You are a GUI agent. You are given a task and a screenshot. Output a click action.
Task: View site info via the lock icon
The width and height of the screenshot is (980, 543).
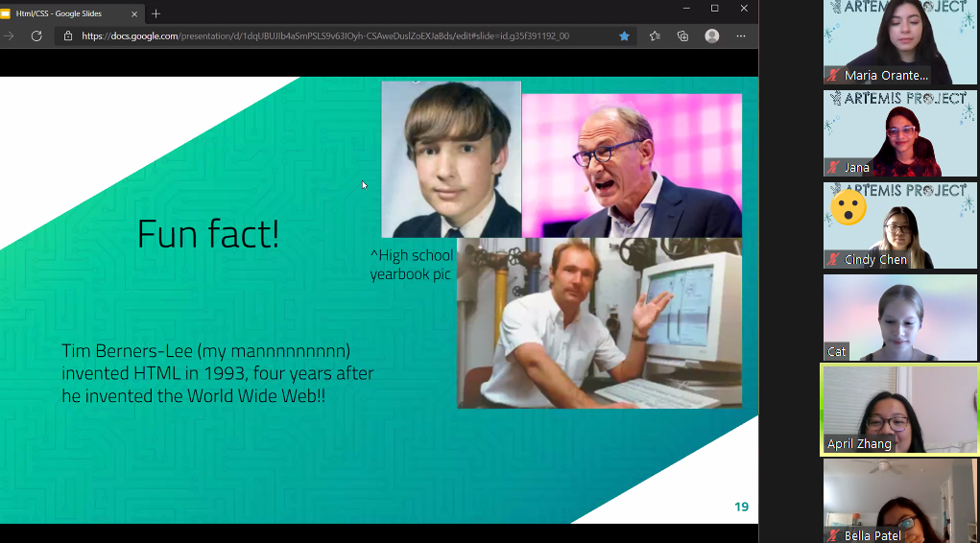68,36
